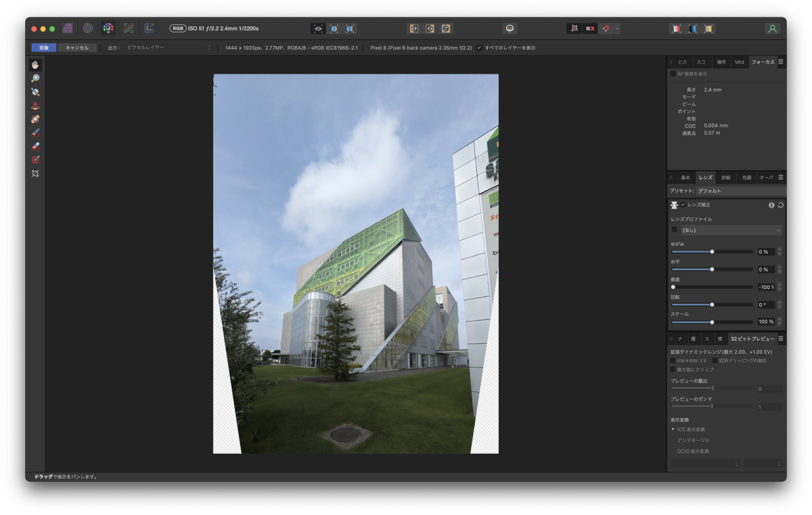Switch to the Mtd metadata tab

pos(740,62)
